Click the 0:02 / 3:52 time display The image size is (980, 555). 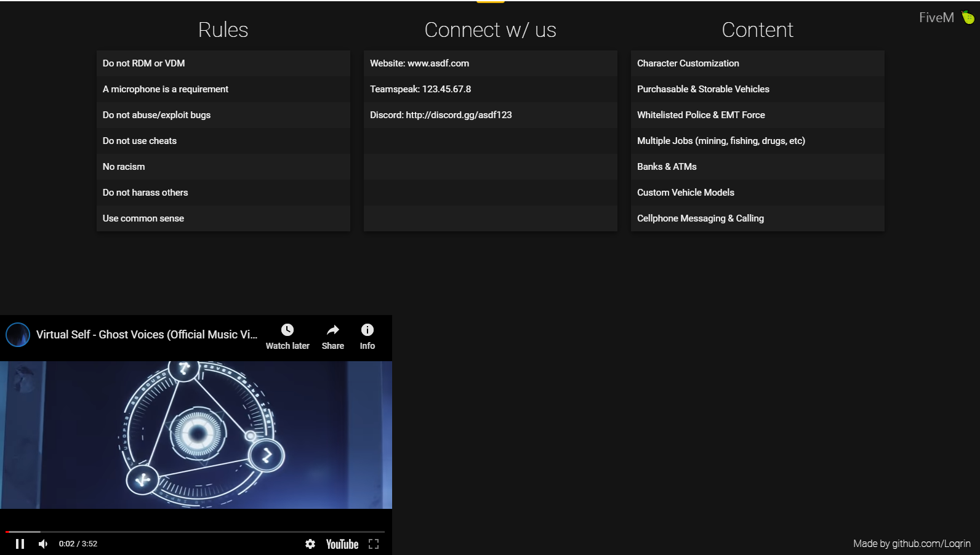click(78, 544)
